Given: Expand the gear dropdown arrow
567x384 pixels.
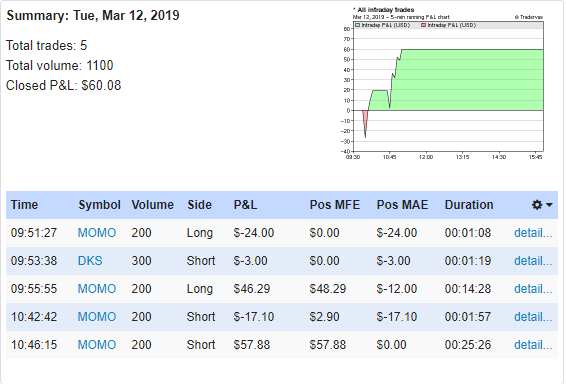Looking at the screenshot, I should 549,205.
